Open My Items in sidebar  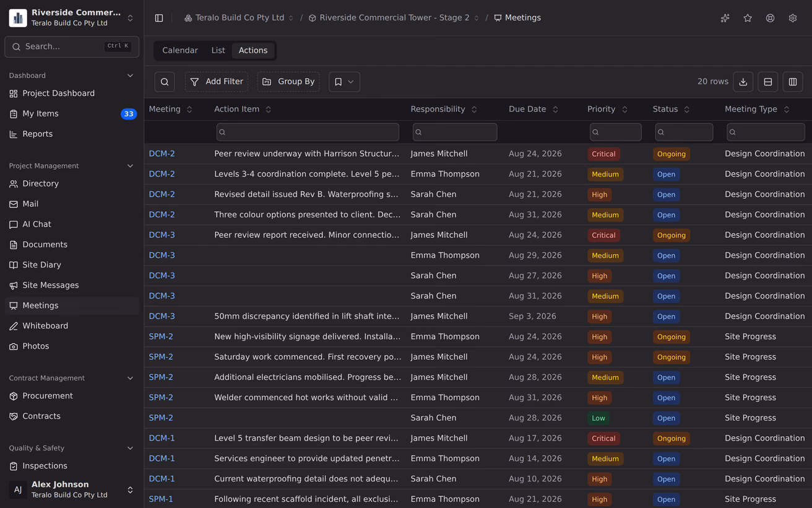click(72, 114)
